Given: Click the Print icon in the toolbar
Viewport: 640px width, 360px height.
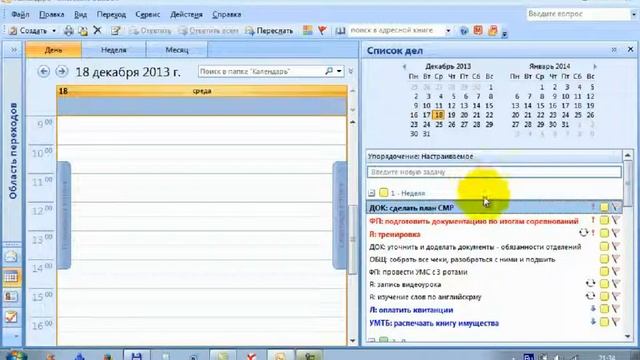Looking at the screenshot, I should point(69,31).
